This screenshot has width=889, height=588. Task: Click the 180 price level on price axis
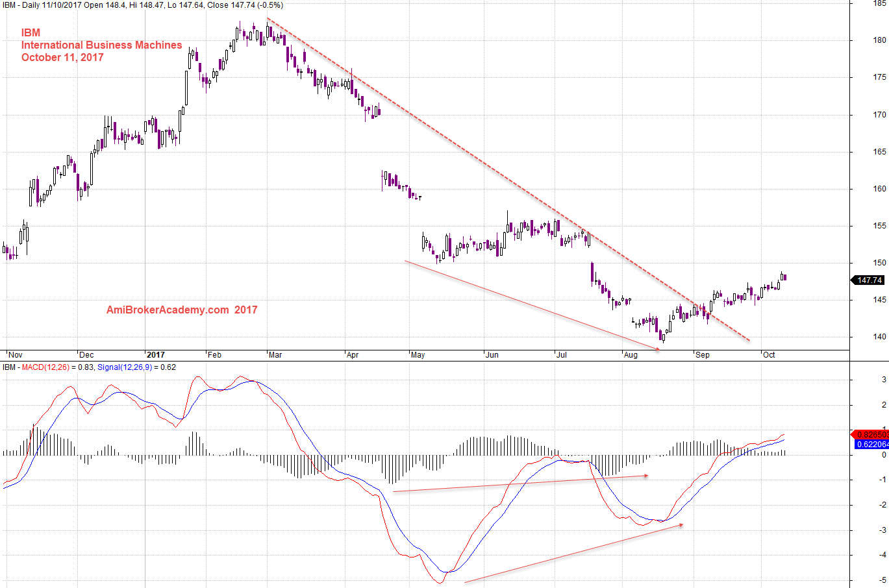[x=879, y=40]
